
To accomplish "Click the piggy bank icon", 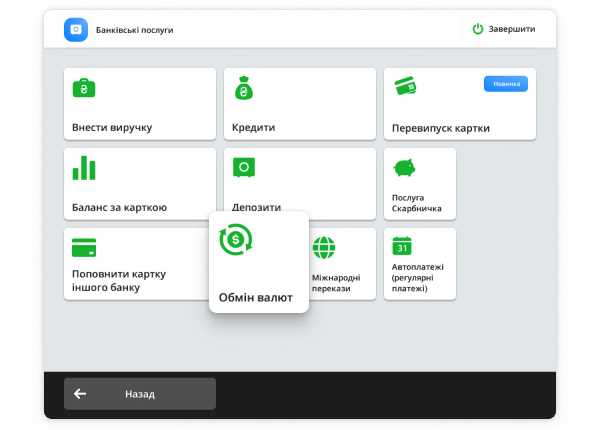I will (404, 167).
